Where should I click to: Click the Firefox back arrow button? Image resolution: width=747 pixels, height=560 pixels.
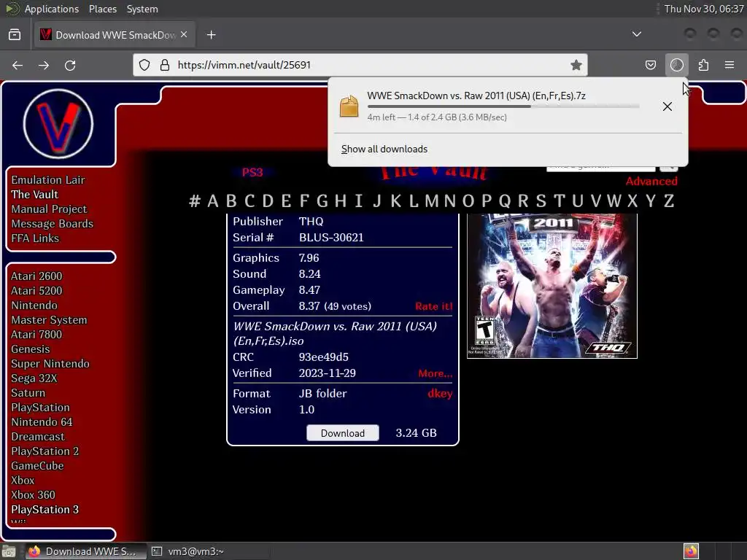point(18,65)
